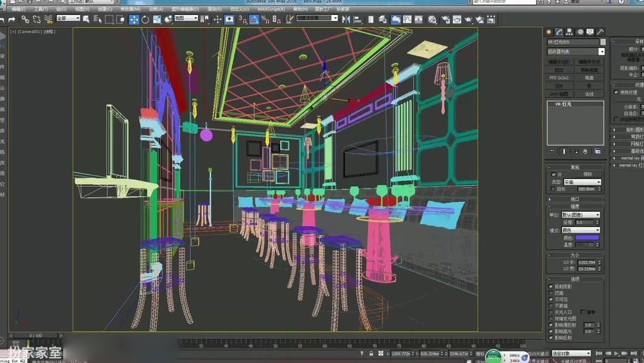Screen dimensions: 644x363
Task: Switch to the Hierarchy command panel
Action: pyautogui.click(x=570, y=31)
